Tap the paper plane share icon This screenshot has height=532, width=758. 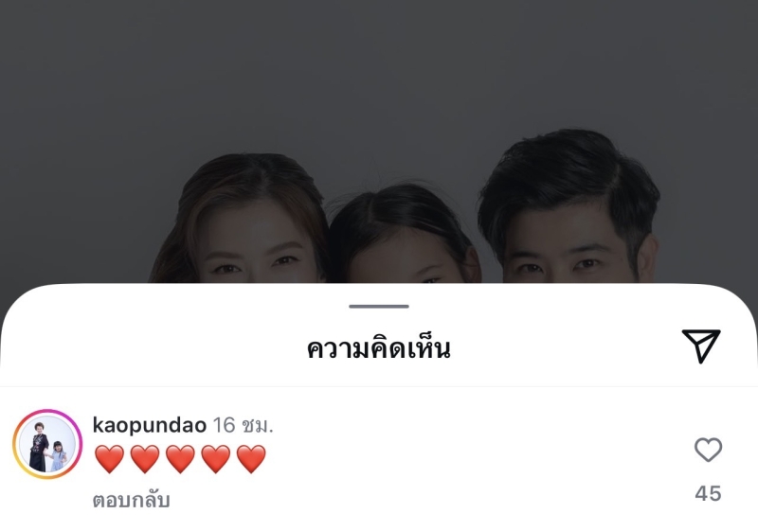point(701,346)
